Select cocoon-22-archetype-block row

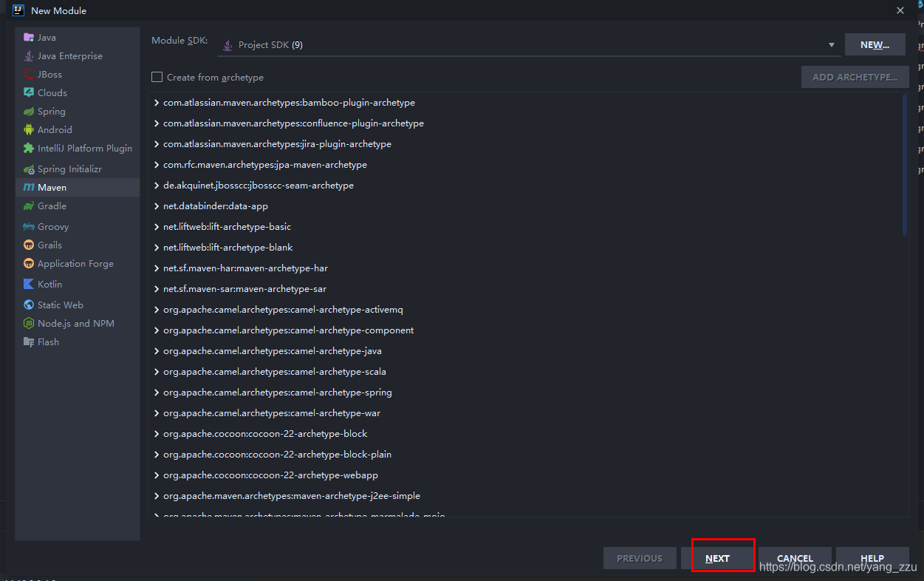tap(527, 434)
